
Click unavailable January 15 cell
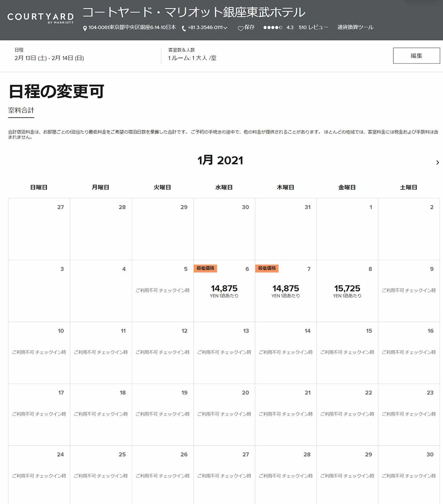347,352
